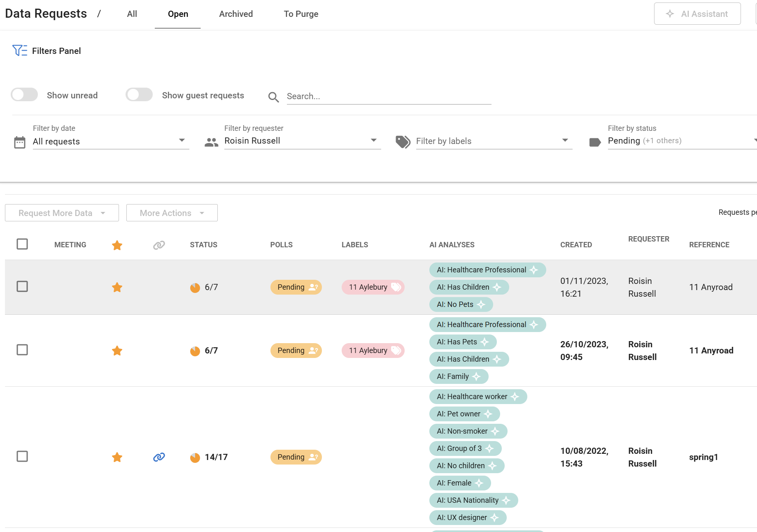This screenshot has width=757, height=532.
Task: Click the star icon in the column header
Action: (117, 245)
